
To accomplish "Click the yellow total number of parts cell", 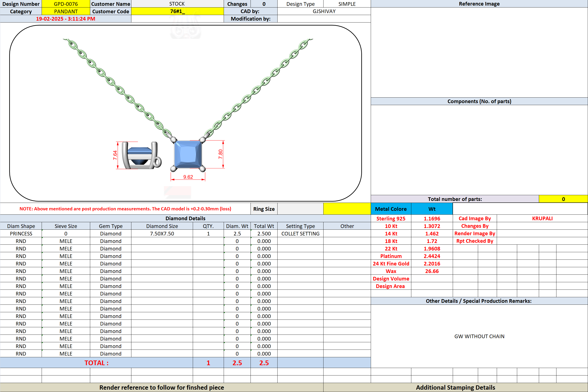I will pyautogui.click(x=563, y=199).
